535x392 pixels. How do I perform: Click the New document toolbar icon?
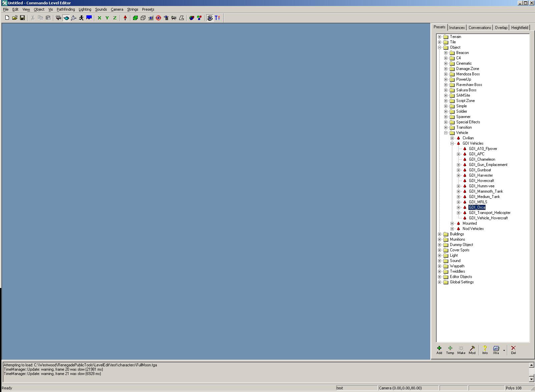coord(7,18)
